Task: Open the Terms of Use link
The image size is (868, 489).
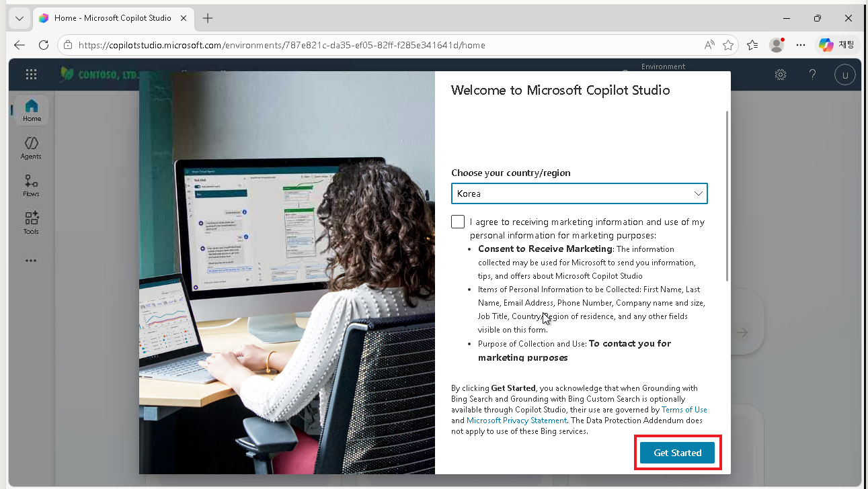Action: point(684,410)
